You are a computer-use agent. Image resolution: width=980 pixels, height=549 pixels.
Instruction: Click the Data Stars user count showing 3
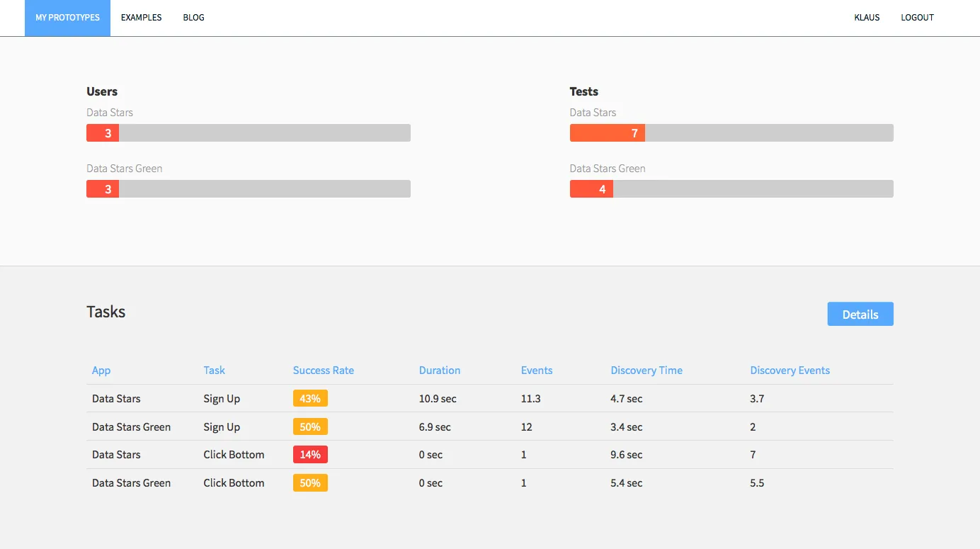tap(102, 132)
